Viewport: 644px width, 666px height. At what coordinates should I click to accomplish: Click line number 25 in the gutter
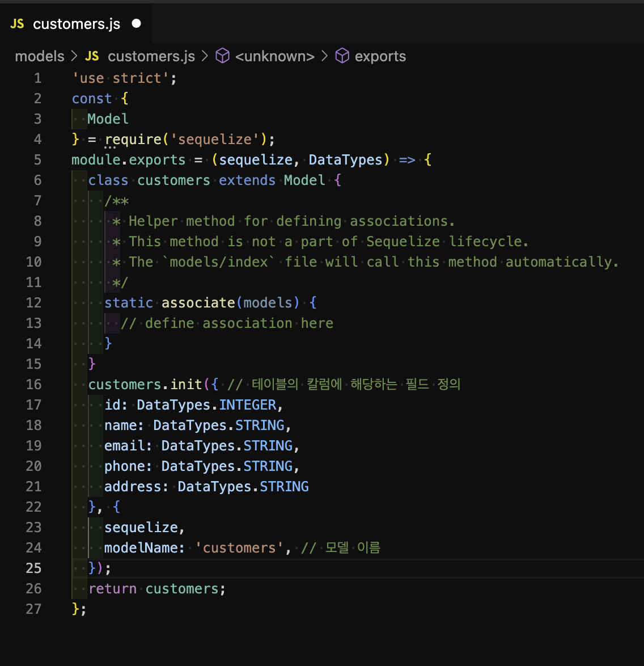pyautogui.click(x=33, y=568)
